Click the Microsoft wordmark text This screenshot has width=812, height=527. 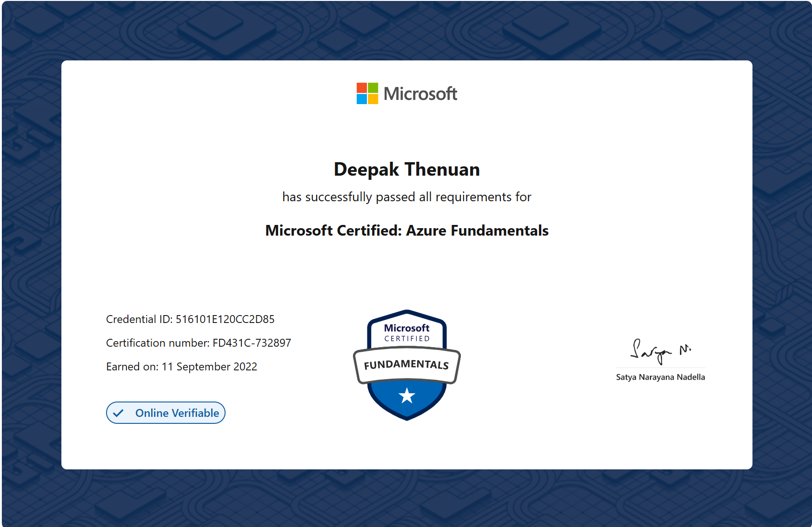tap(420, 94)
